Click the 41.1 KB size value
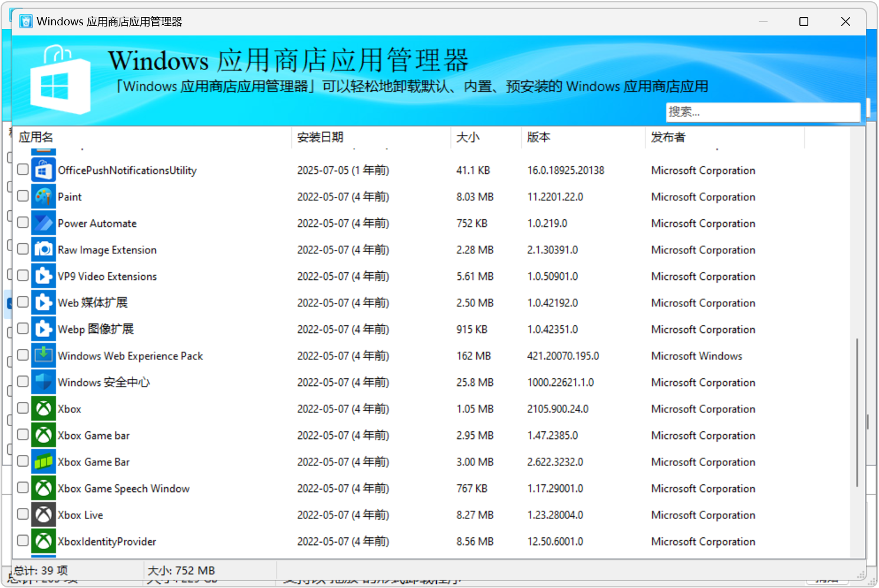 [x=473, y=170]
